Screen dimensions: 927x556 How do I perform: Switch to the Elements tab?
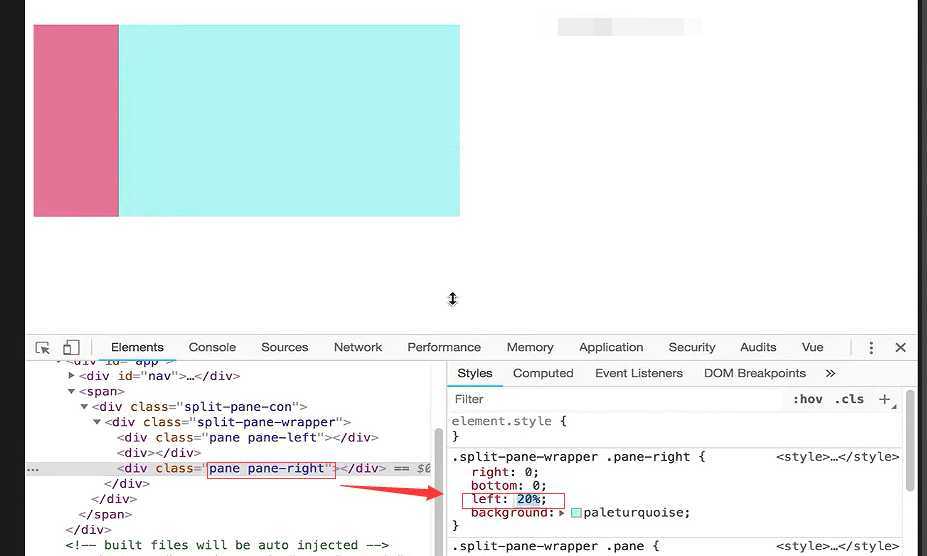pyautogui.click(x=137, y=347)
